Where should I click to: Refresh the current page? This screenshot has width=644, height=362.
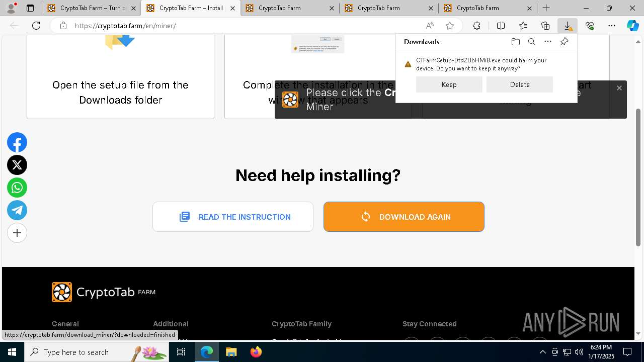36,26
